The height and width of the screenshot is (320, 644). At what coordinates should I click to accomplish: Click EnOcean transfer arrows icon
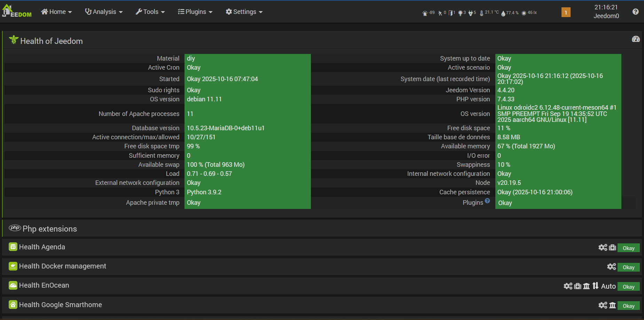tap(595, 286)
